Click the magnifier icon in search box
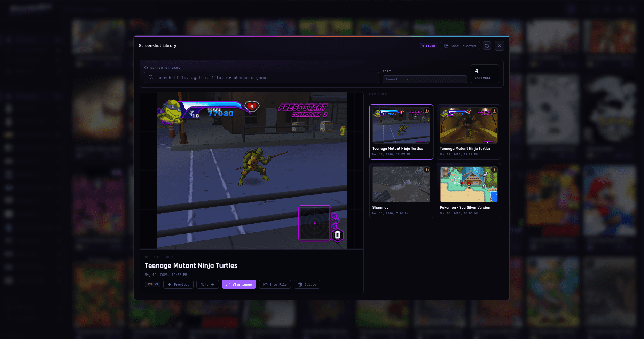Image resolution: width=644 pixels, height=339 pixels. (x=151, y=77)
